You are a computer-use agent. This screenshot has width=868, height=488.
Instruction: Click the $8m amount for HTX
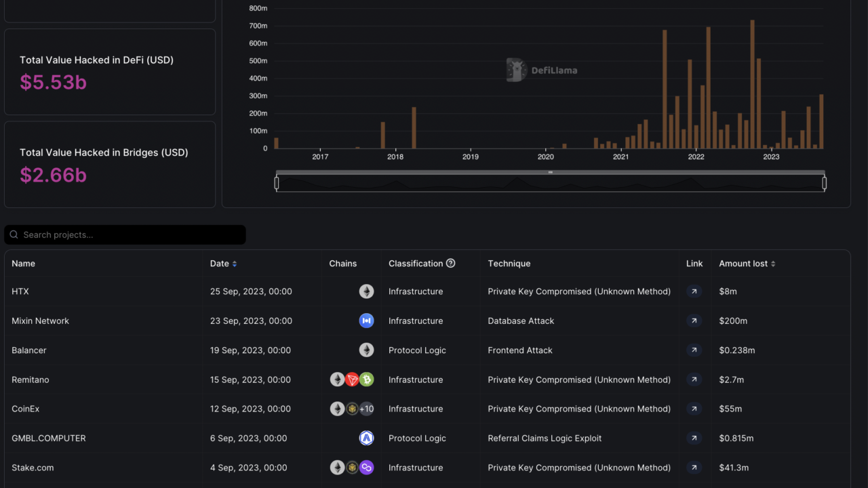click(x=728, y=291)
